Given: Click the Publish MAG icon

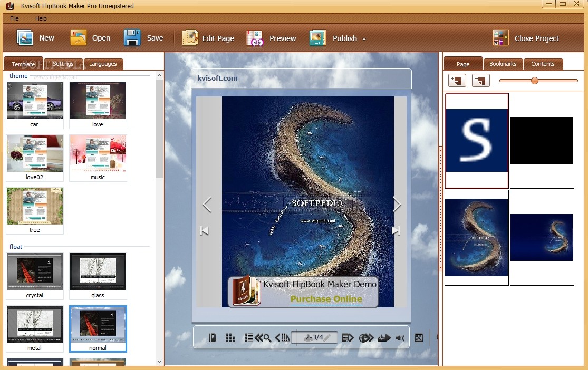Looking at the screenshot, I should pos(317,38).
